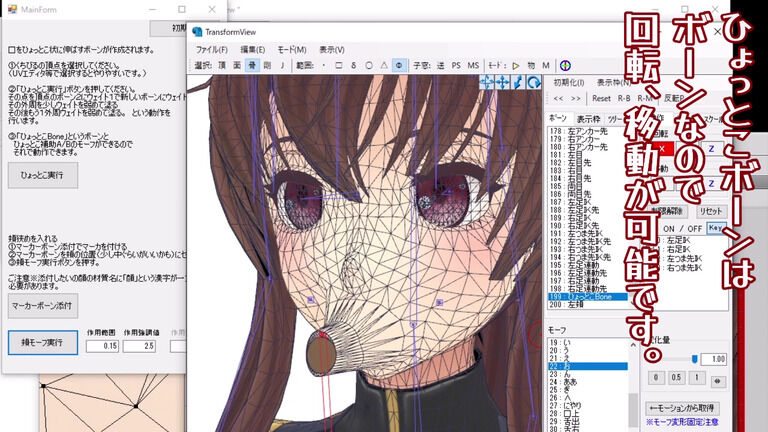The image size is (768, 432).
Task: Toggle bone selection mode 骨 in toolbar
Action: [252, 66]
